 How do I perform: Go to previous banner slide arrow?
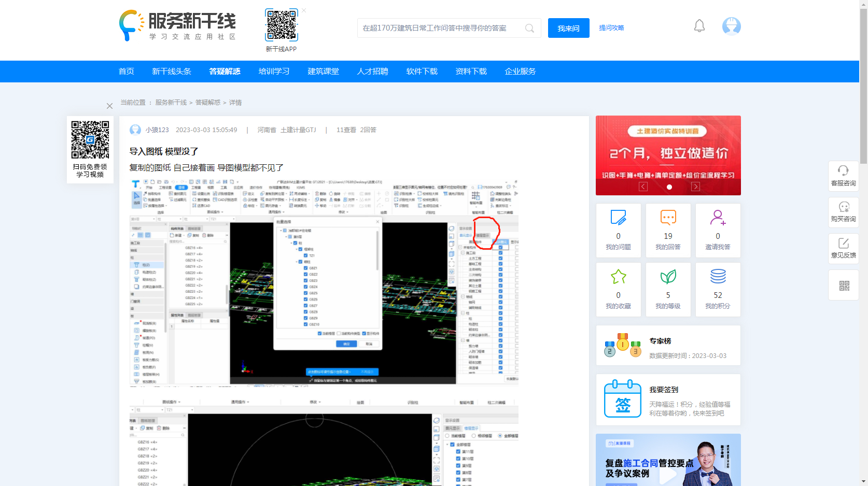click(643, 187)
